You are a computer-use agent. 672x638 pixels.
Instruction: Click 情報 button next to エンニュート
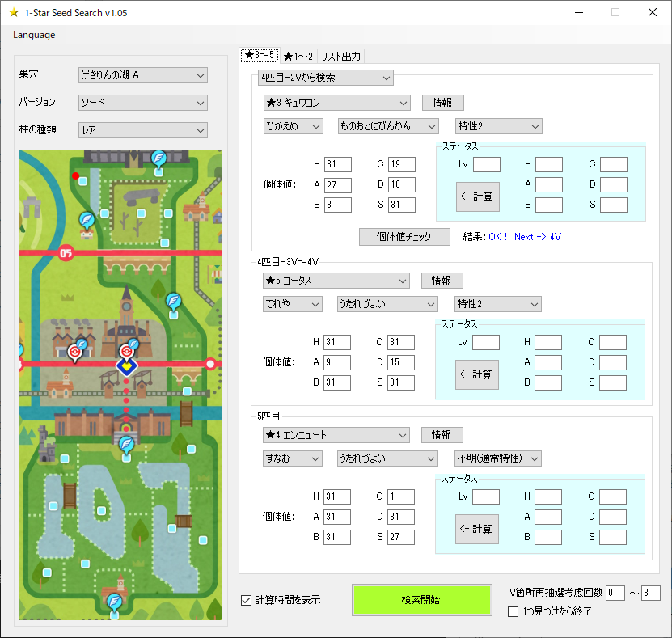click(442, 434)
